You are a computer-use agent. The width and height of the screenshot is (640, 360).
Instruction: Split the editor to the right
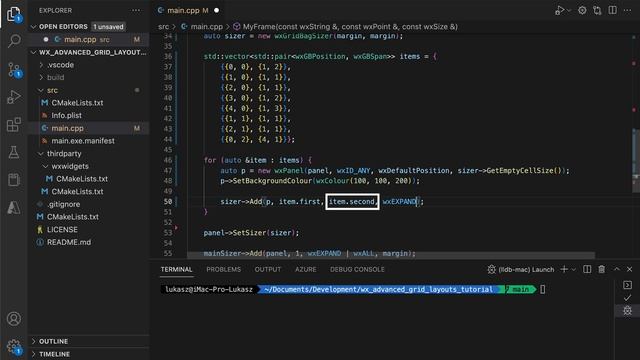[613, 10]
